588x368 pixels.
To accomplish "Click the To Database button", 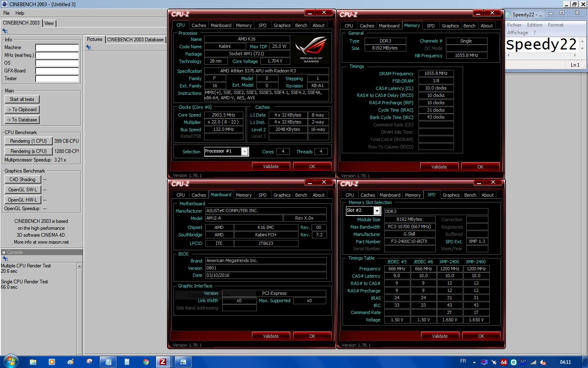I will (22, 120).
